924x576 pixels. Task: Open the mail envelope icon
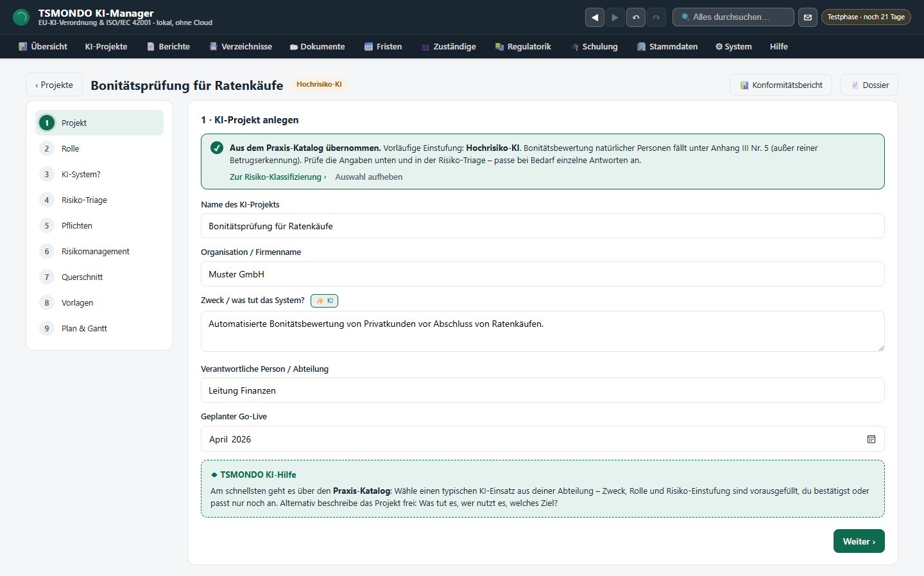tap(808, 17)
